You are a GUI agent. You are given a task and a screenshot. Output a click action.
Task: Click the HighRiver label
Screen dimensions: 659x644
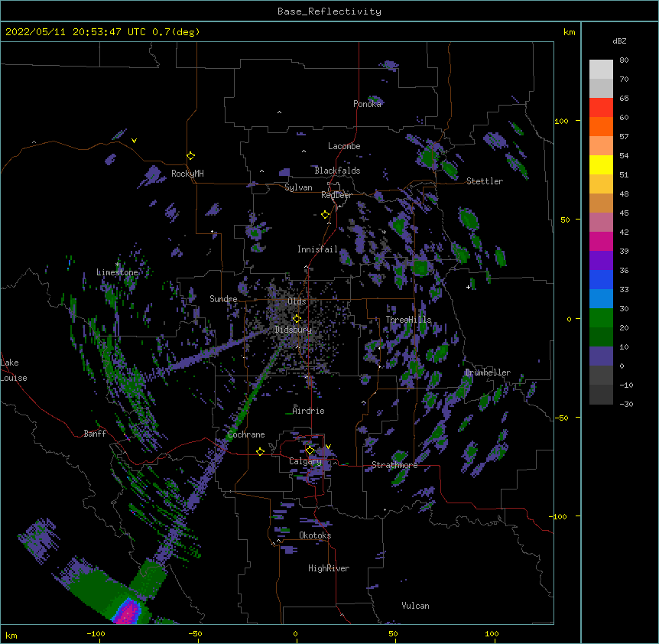329,568
